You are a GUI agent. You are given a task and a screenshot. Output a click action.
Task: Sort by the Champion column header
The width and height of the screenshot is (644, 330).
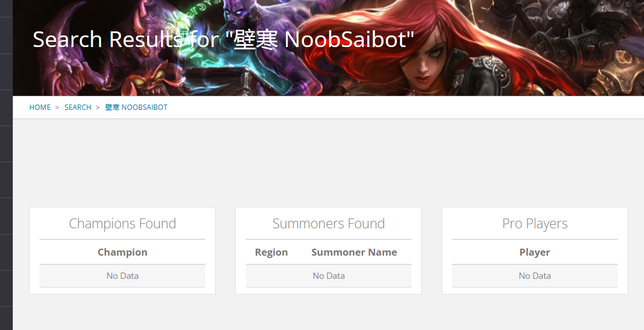coord(123,252)
